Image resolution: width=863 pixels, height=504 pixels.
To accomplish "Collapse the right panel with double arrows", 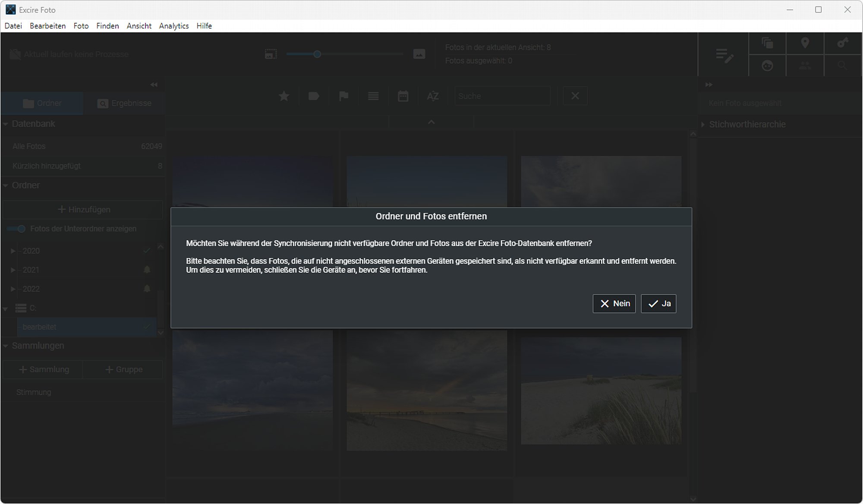I will pyautogui.click(x=709, y=85).
